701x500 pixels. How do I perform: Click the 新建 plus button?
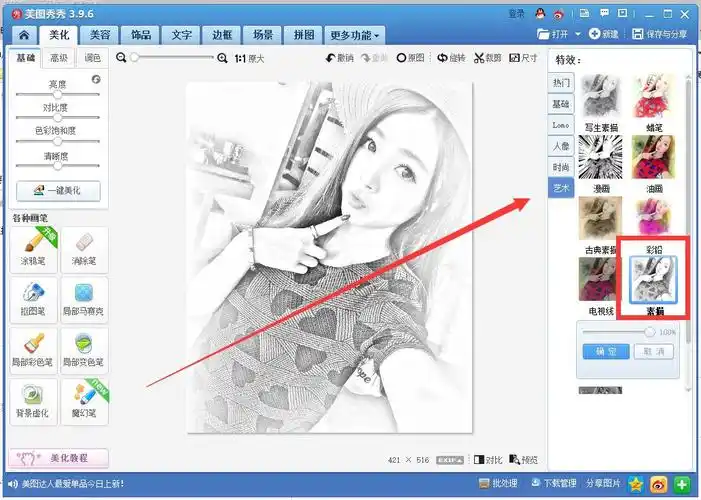pos(604,34)
